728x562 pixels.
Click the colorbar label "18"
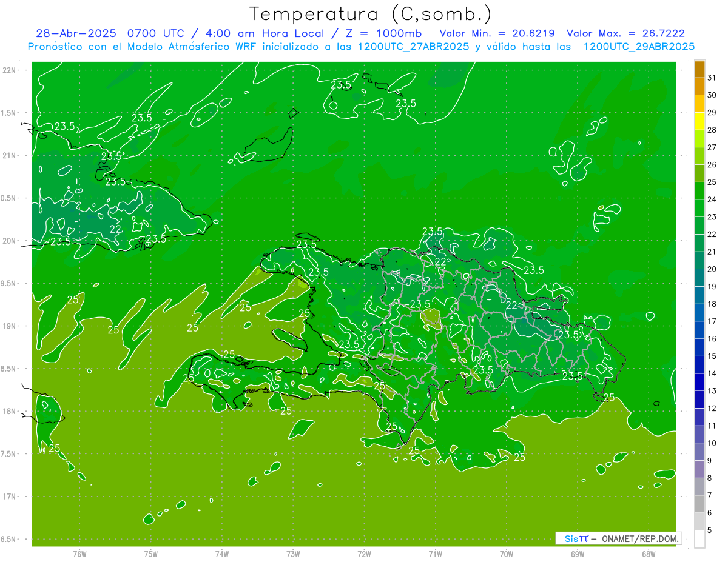pyautogui.click(x=712, y=304)
